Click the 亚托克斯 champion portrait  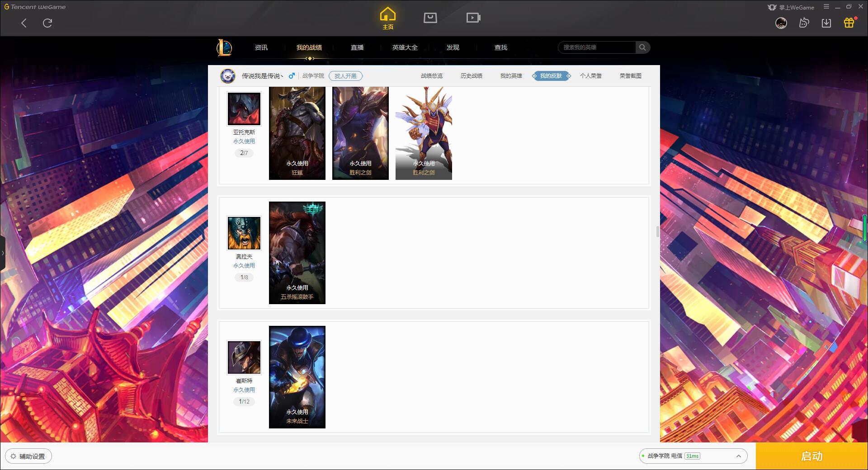[x=244, y=109]
